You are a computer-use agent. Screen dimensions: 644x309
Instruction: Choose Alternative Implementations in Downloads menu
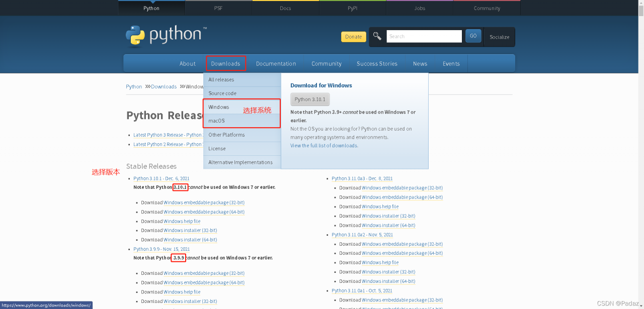point(242,162)
